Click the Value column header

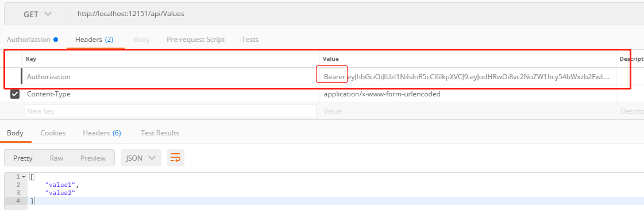331,59
